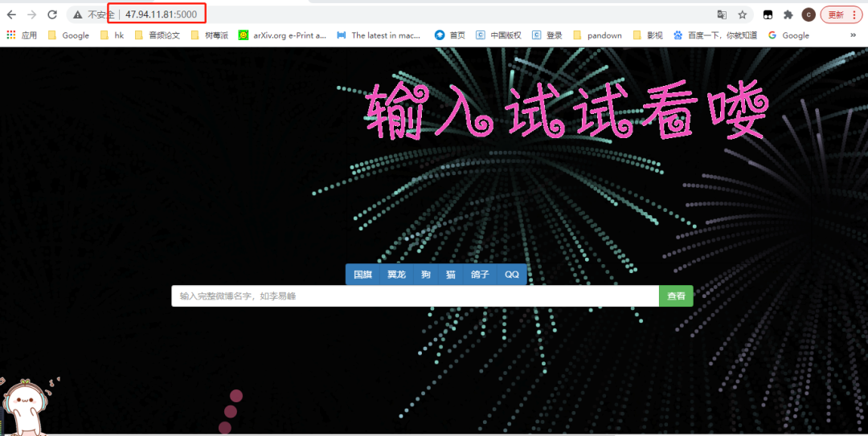Click the translate page icon
This screenshot has width=868, height=436.
click(722, 15)
